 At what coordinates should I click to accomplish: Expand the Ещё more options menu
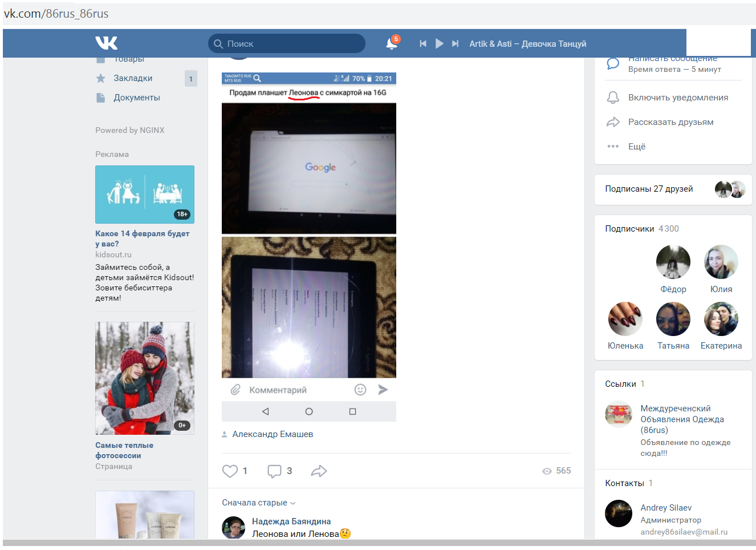[x=636, y=147]
